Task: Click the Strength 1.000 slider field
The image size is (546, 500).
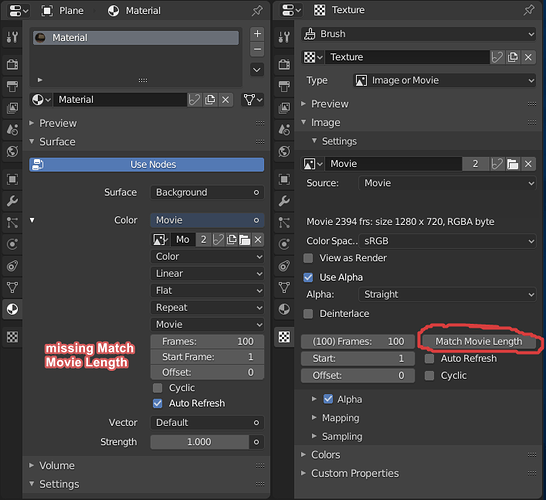Action: 199,442
